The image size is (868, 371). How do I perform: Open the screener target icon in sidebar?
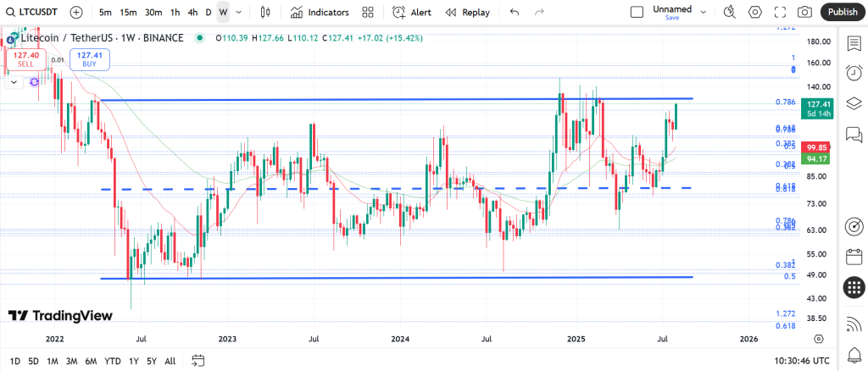854,226
